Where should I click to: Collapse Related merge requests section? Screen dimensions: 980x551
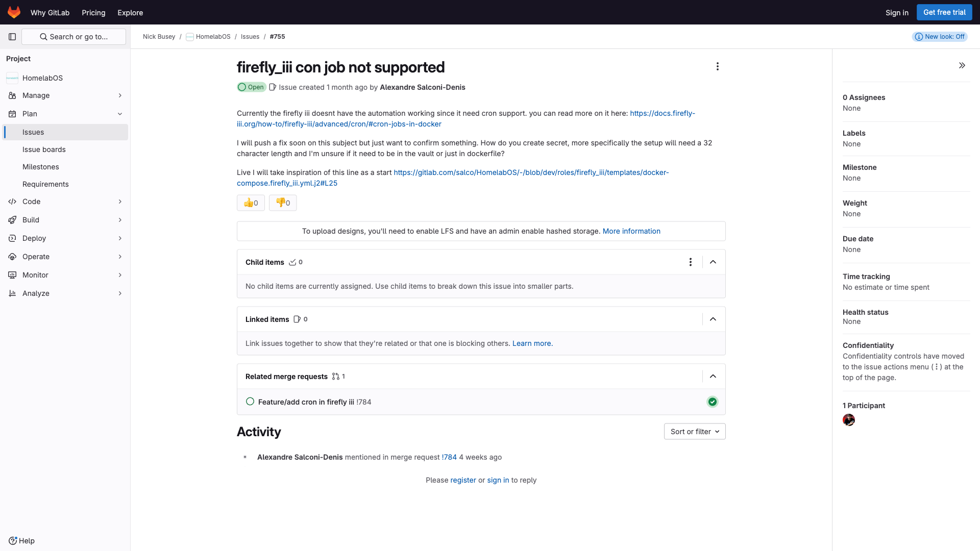pyautogui.click(x=713, y=377)
